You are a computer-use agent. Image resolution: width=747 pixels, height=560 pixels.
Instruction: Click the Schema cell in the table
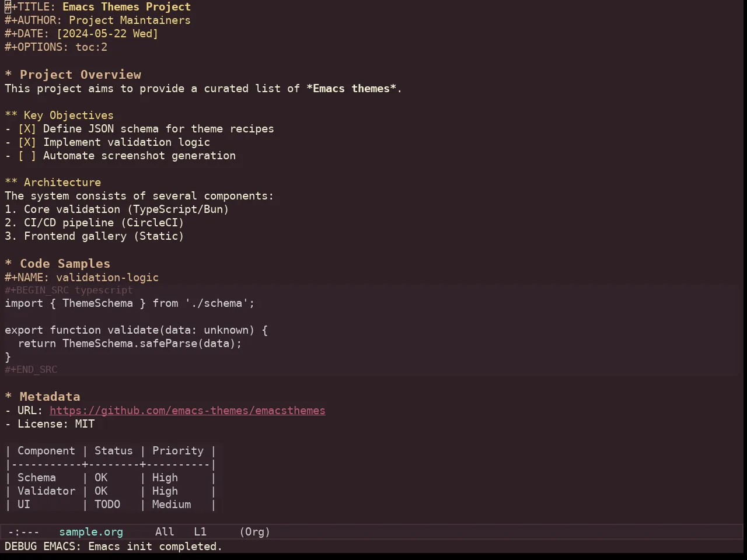point(37,478)
